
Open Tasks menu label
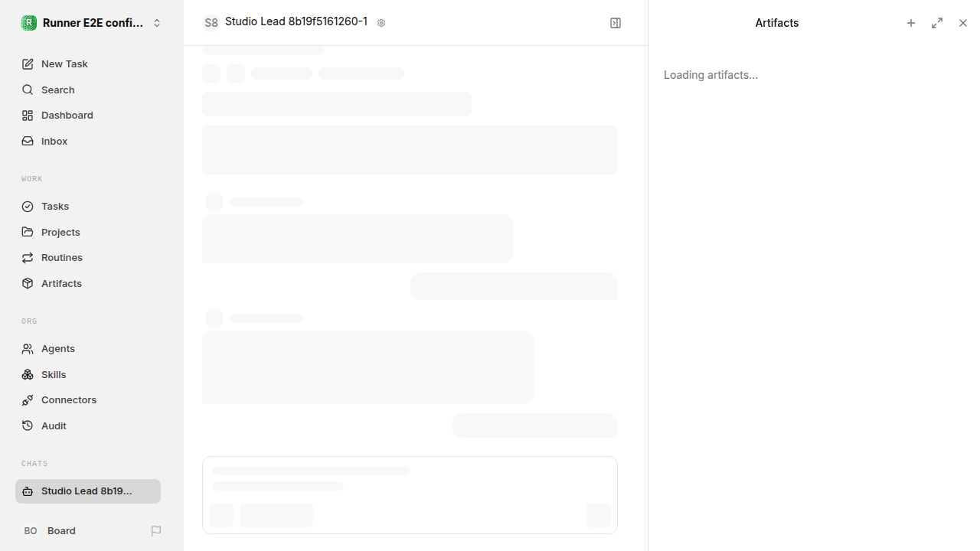55,207
